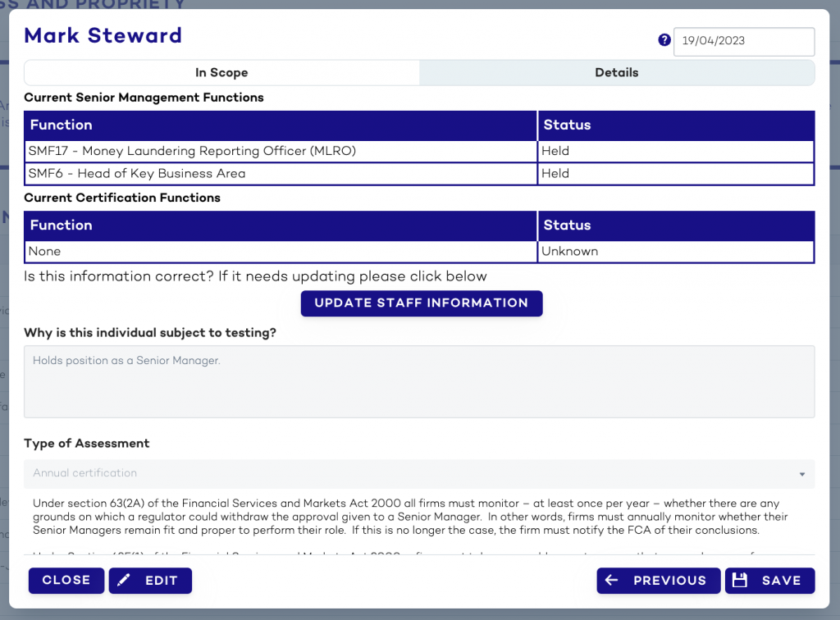Click the Edit button
This screenshot has width=840, height=620.
pos(151,581)
